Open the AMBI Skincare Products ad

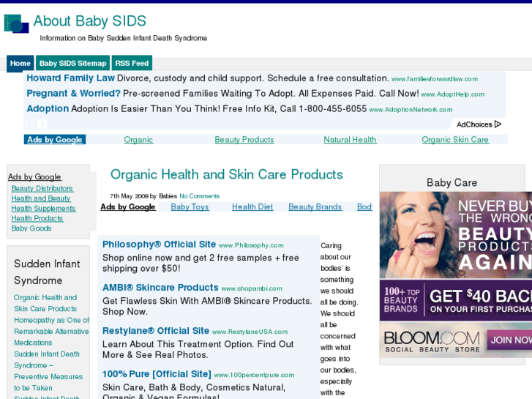point(160,288)
